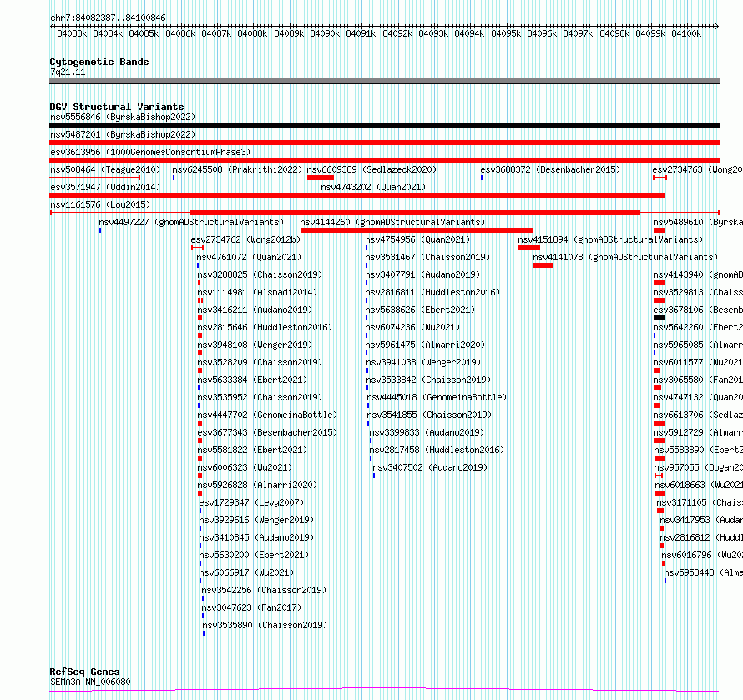The height and width of the screenshot is (700, 743).
Task: Click the red bar under nsv4144260
Action: (417, 230)
